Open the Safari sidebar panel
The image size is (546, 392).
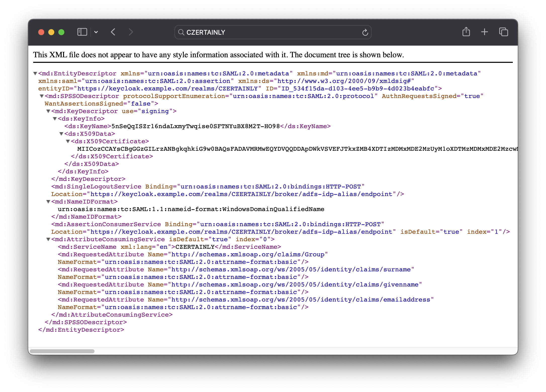coord(82,32)
